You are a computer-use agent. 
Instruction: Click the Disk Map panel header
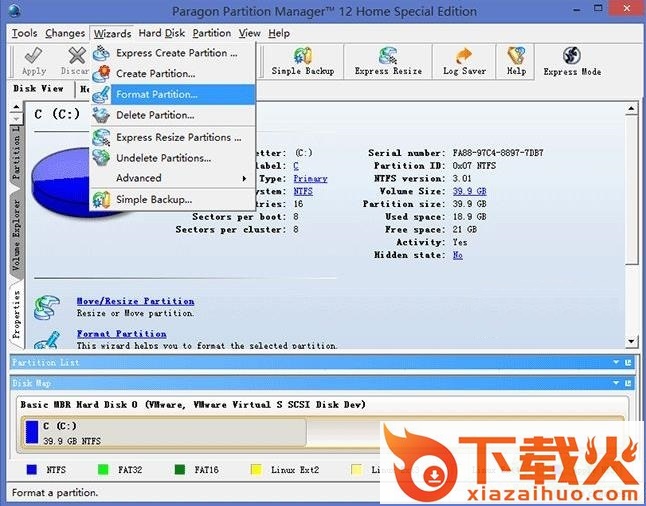tap(323, 383)
